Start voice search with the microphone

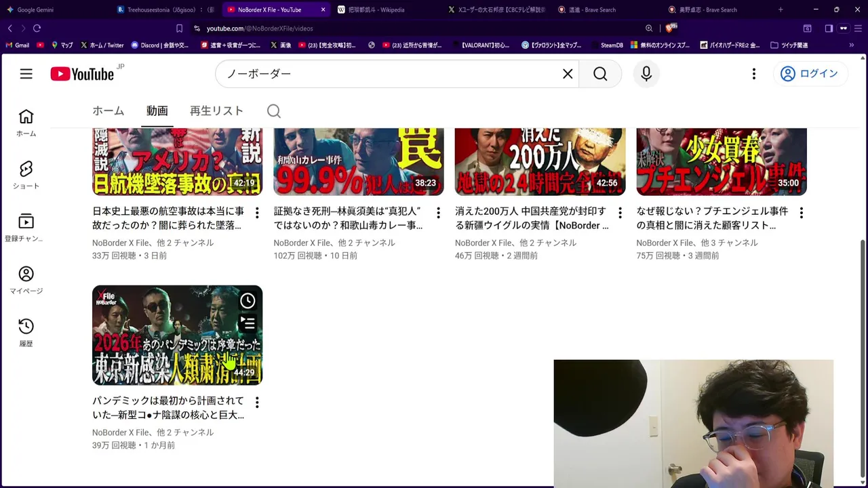(x=646, y=74)
